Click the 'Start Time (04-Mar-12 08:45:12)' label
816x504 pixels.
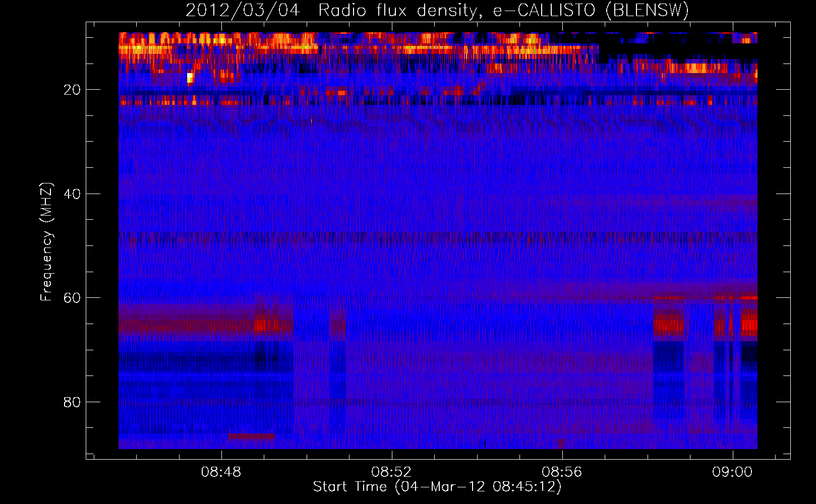(437, 487)
